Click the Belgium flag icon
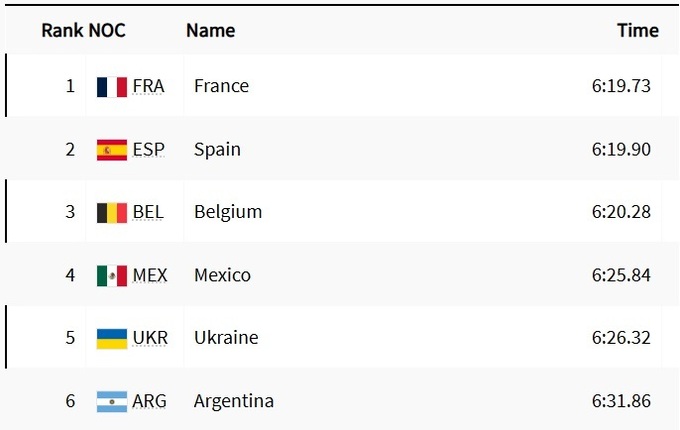The image size is (680, 430). [111, 212]
